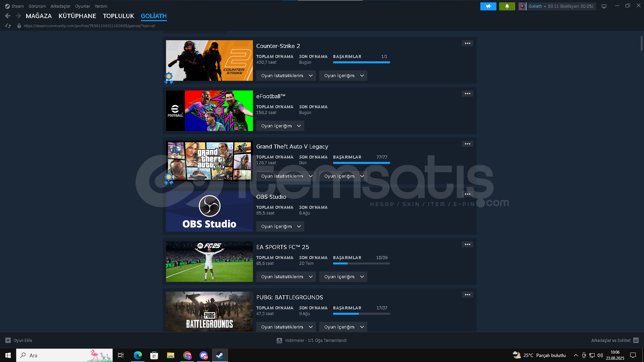644x362 pixels.
Task: Expand Oyun İçeriğim for Counter-Strike 2
Action: point(343,75)
